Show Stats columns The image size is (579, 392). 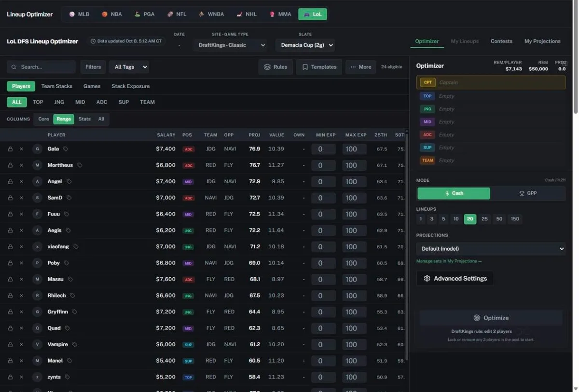(x=84, y=119)
